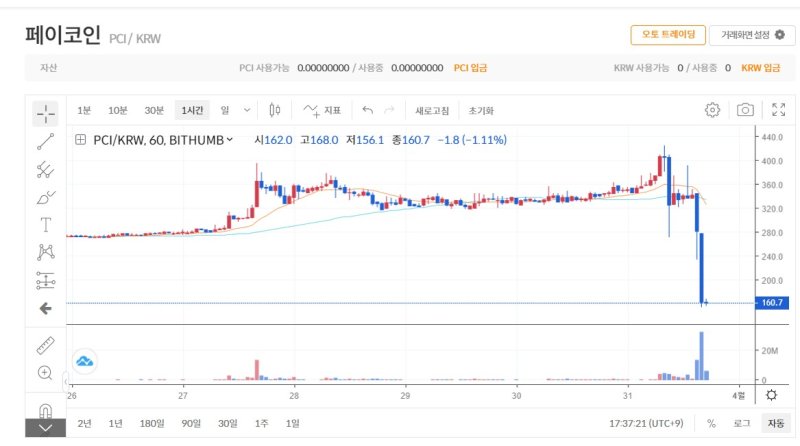This screenshot has width=800, height=446.
Task: Click the 초기화 reset button
Action: click(x=481, y=111)
